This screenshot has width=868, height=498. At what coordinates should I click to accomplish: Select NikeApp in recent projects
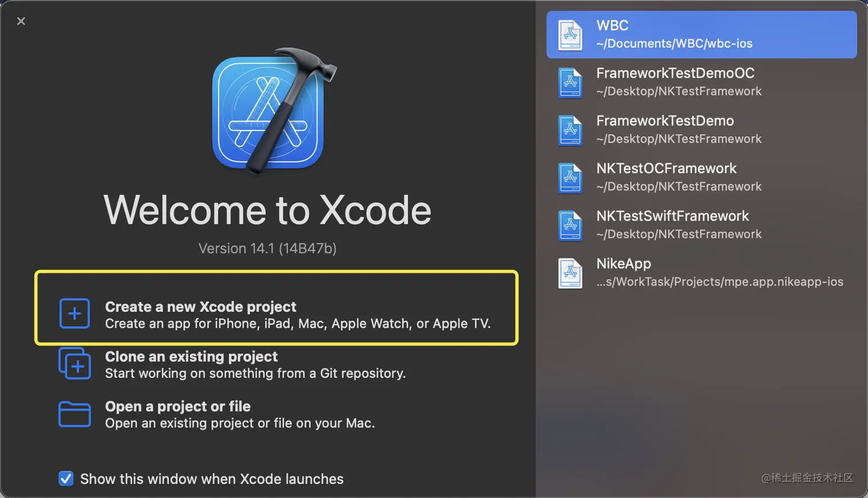(x=623, y=264)
